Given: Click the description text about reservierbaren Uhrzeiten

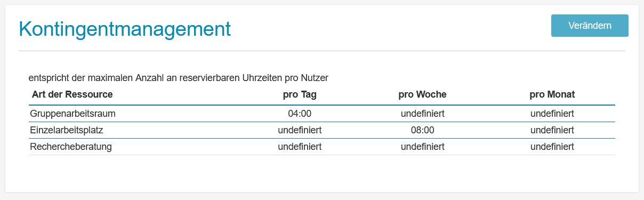Looking at the screenshot, I should coord(179,78).
